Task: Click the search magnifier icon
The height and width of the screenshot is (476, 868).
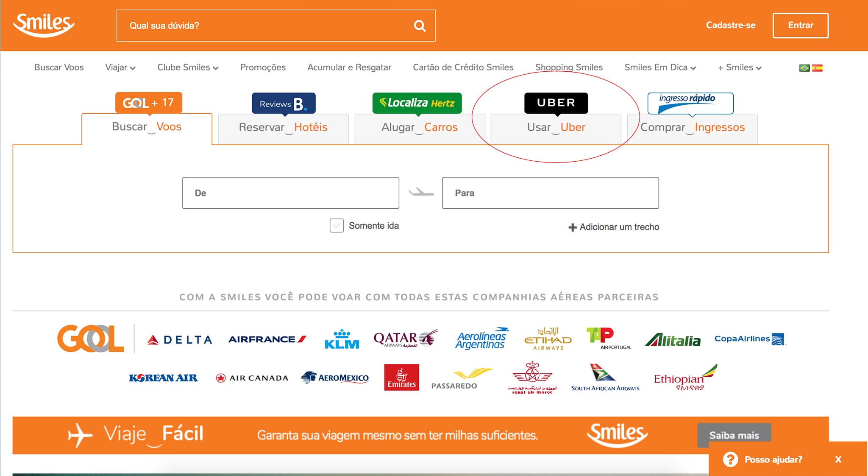Action: tap(420, 26)
